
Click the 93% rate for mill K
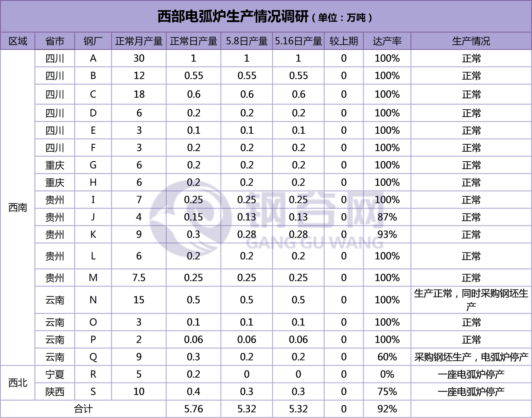point(387,234)
